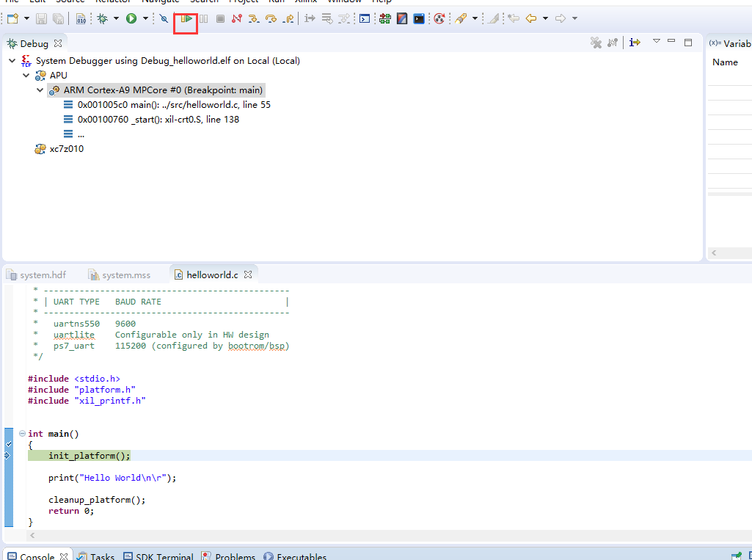Open the SDK Terminal bottom tab
752x560 pixels.
(x=158, y=556)
